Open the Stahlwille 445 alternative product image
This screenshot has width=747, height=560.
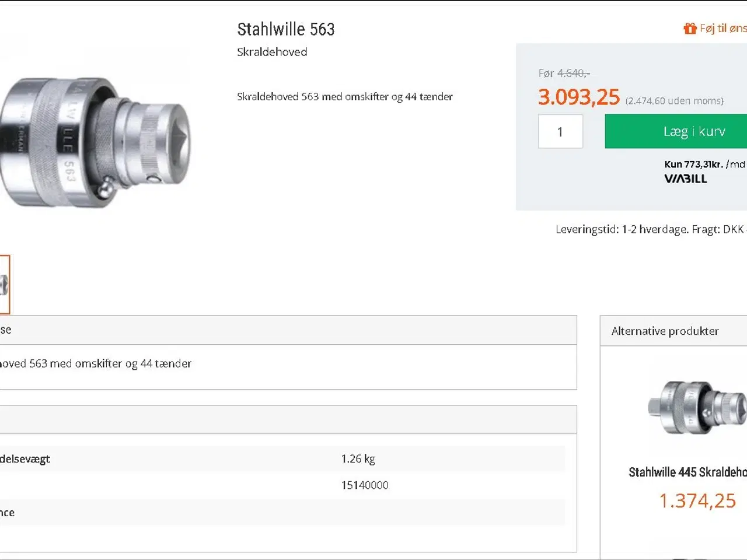(697, 407)
